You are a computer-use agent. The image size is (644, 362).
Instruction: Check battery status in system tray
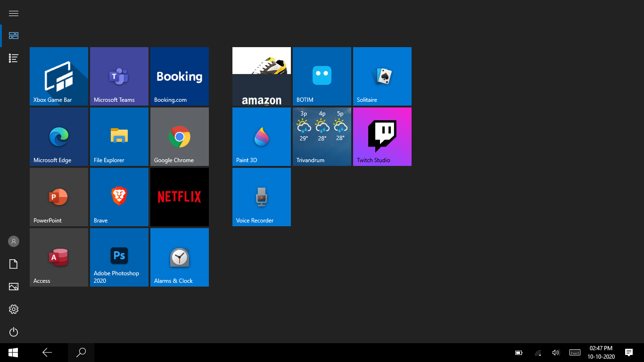click(519, 353)
